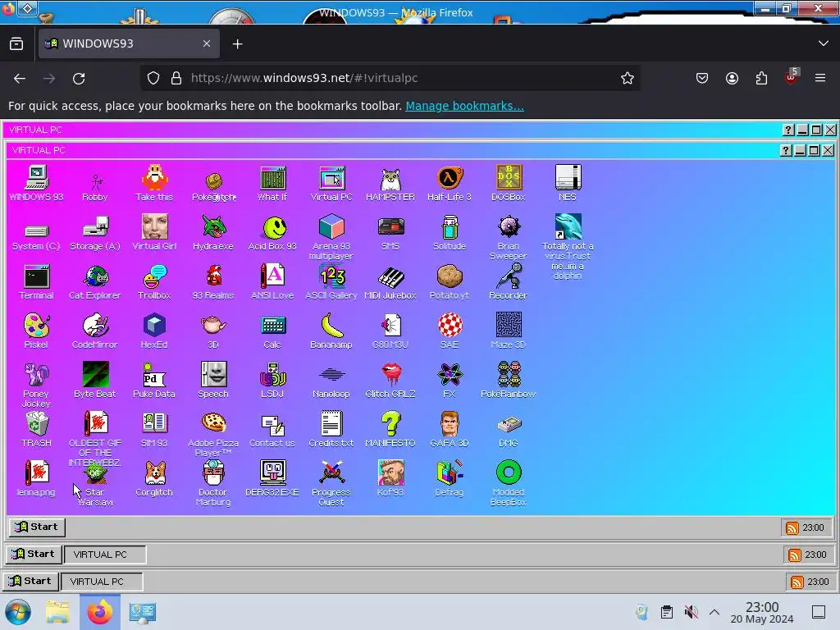Open Storage (A:) drive icon
840x630 pixels.
(x=95, y=233)
